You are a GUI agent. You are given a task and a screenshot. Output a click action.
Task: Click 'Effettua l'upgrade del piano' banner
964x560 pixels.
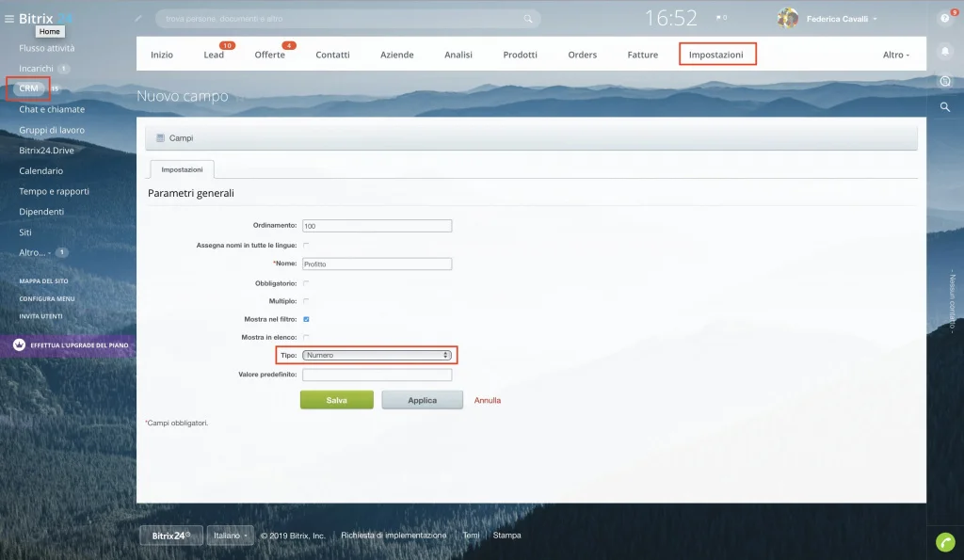click(68, 345)
